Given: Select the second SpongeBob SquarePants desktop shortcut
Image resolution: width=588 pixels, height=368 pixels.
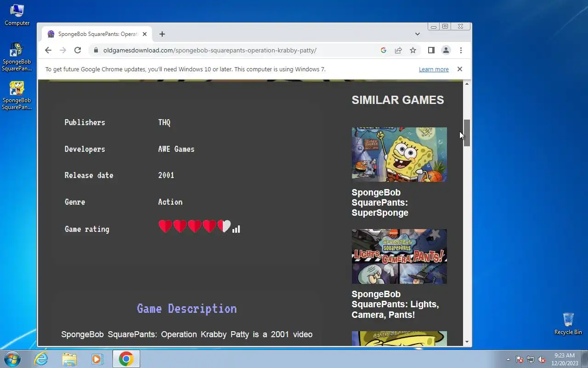Looking at the screenshot, I should click(x=17, y=96).
